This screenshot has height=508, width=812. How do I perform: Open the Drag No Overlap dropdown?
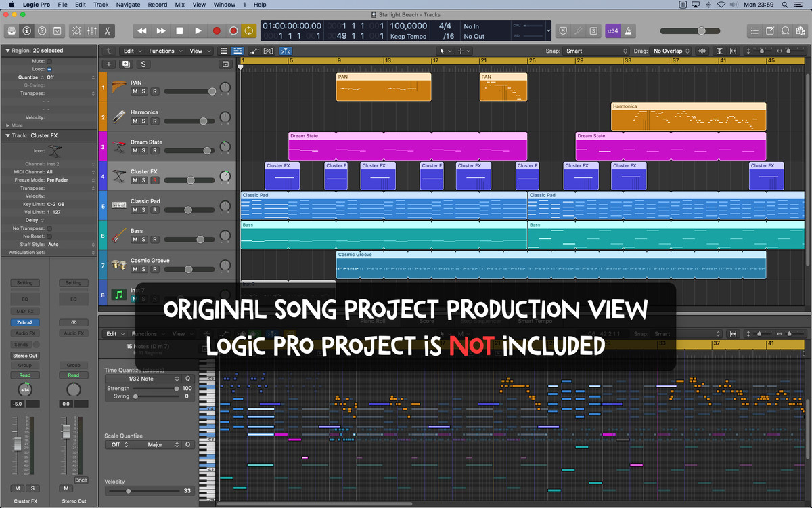(671, 51)
